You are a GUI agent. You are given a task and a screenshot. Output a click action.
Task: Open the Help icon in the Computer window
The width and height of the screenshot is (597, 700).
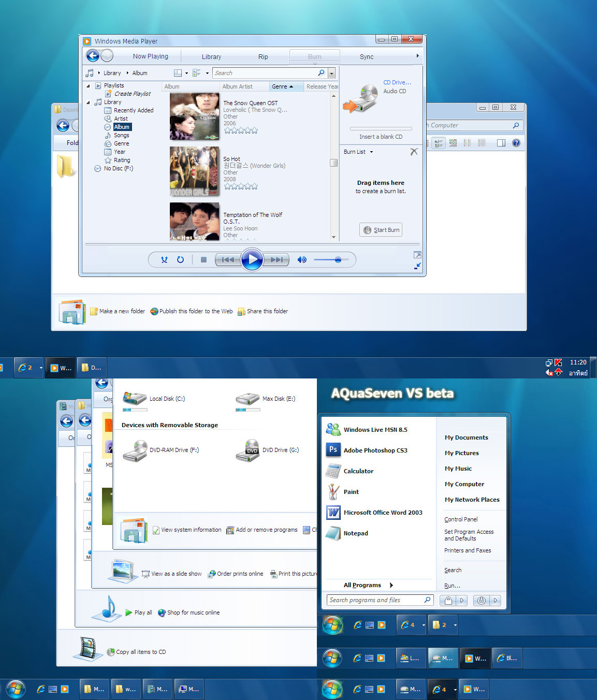pyautogui.click(x=516, y=143)
